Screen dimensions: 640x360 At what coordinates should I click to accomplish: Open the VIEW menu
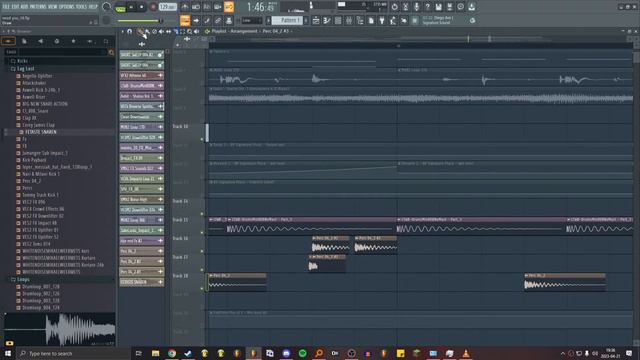point(53,7)
